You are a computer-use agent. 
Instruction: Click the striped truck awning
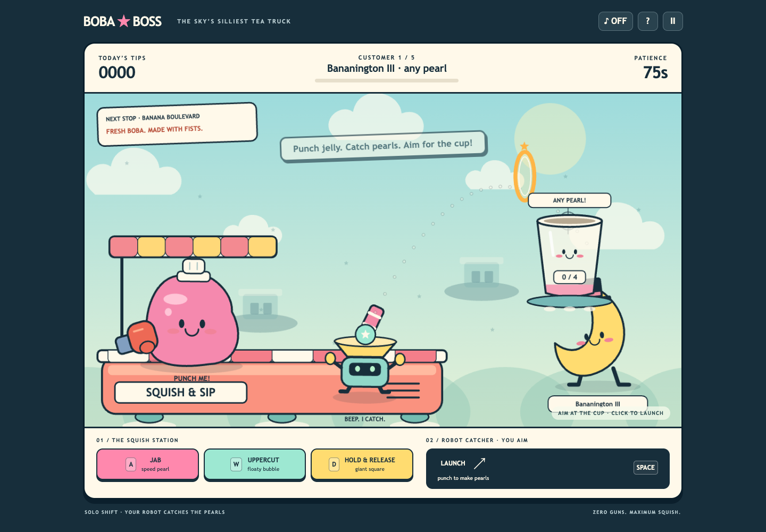coord(193,247)
